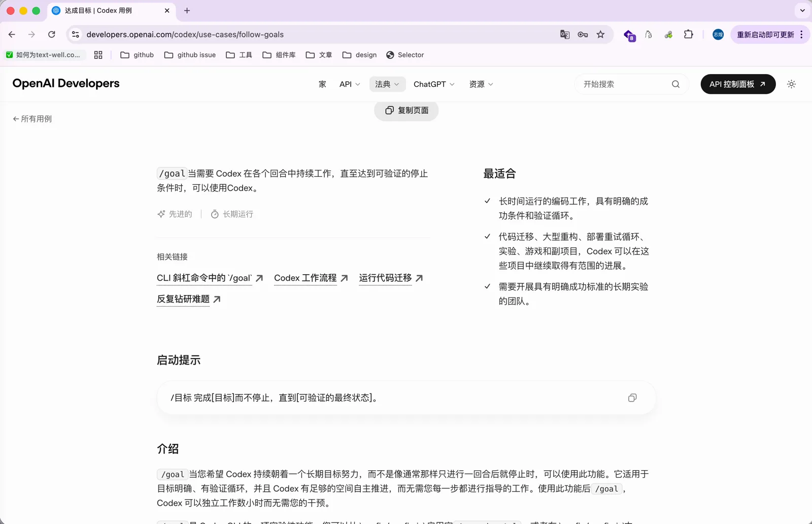Open the 组件库 bookmark folder

tap(279, 55)
